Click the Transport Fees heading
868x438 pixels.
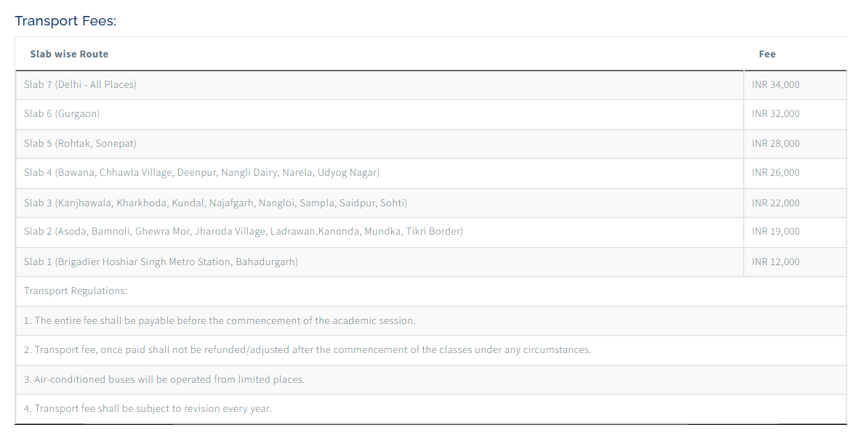click(65, 21)
